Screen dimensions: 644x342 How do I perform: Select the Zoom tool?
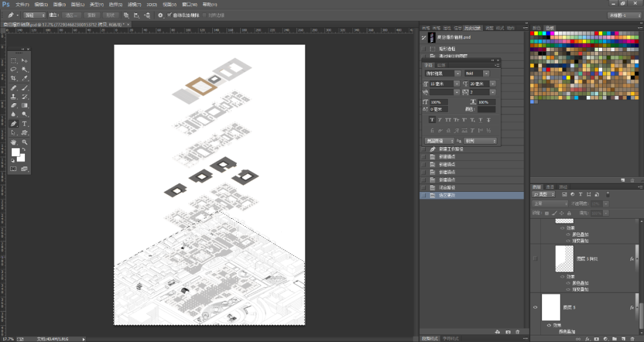tap(24, 142)
